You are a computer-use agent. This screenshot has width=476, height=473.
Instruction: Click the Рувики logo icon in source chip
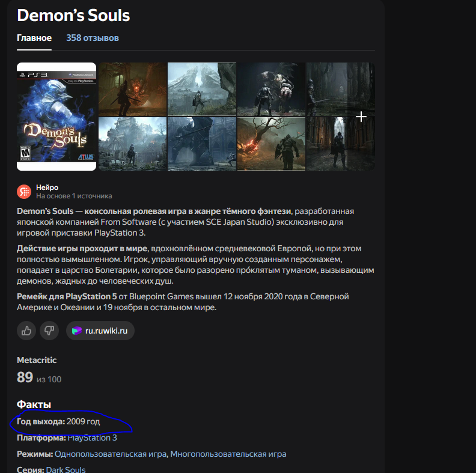coord(77,331)
